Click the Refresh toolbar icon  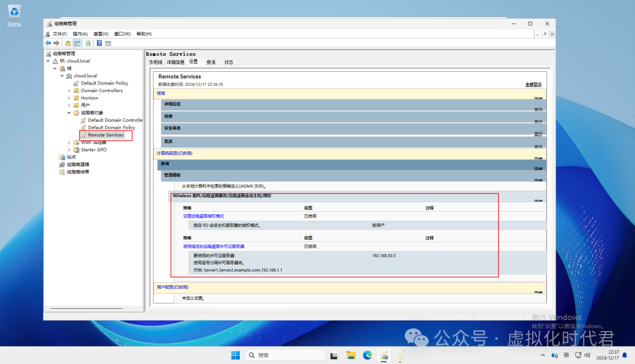(88, 43)
